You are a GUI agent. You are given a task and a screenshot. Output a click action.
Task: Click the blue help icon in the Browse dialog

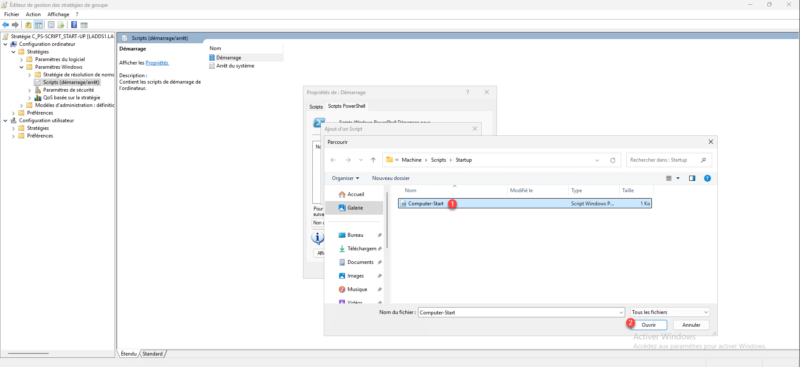tap(707, 178)
